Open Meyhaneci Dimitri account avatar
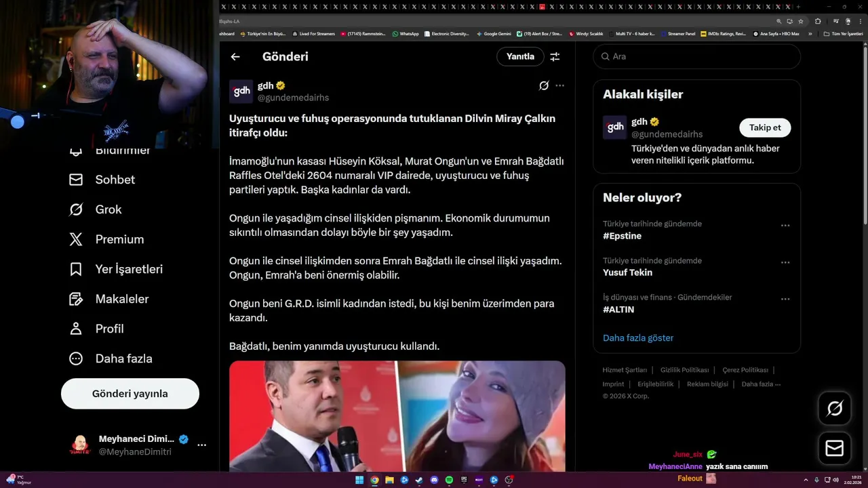Image resolution: width=868 pixels, height=488 pixels. click(80, 445)
